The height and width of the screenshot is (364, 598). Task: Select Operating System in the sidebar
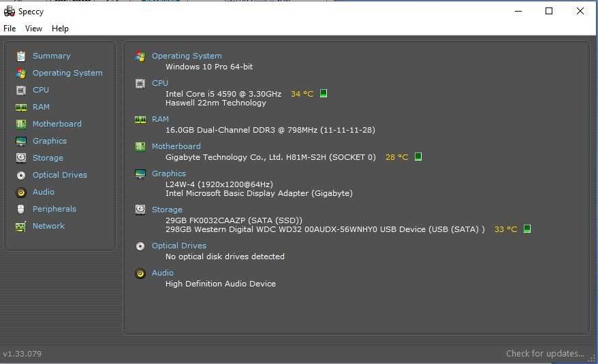[x=67, y=73]
